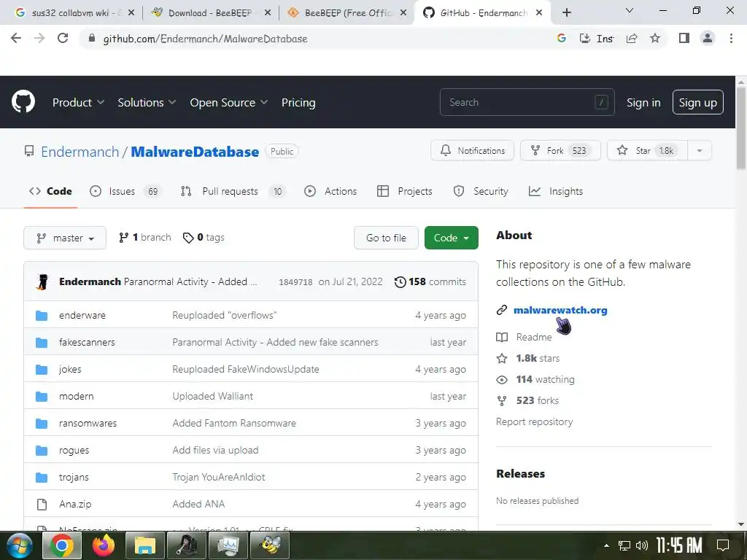Open the Projects tab
Image resolution: width=747 pixels, height=560 pixels.
click(404, 192)
